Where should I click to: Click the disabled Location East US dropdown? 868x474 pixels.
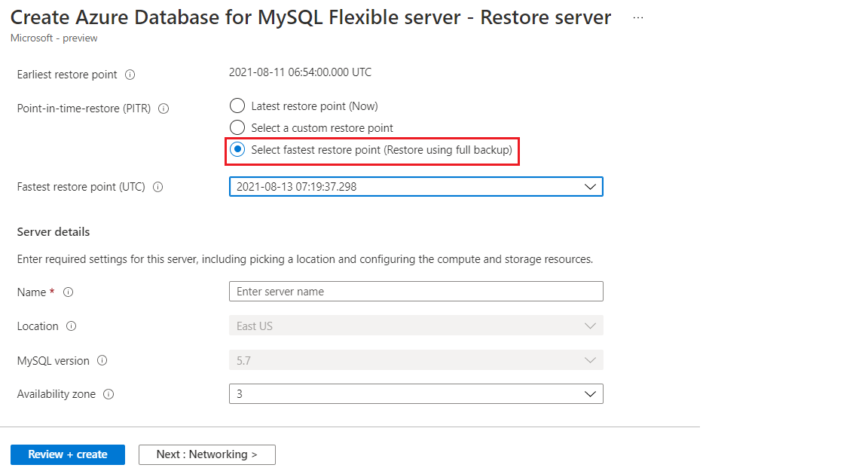pos(416,326)
